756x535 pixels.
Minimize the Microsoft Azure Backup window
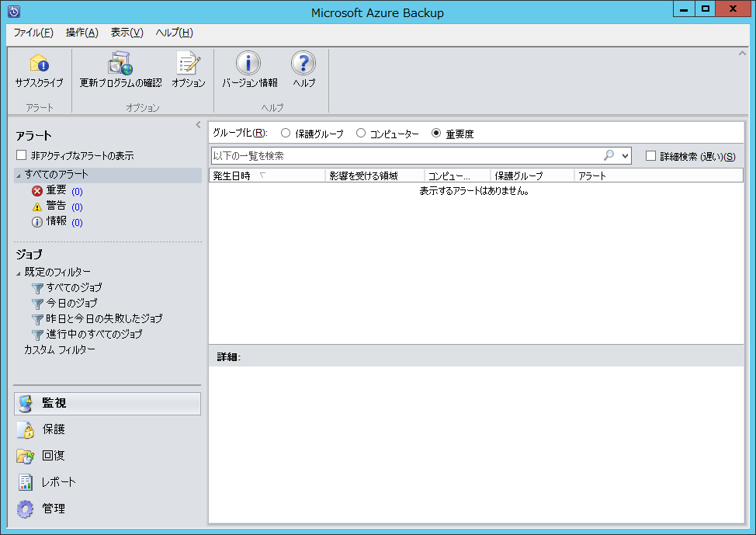[684, 9]
